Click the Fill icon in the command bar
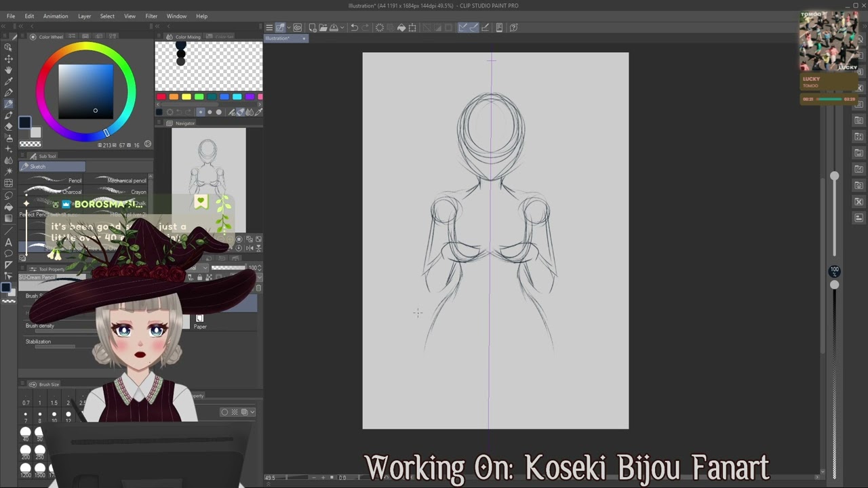The width and height of the screenshot is (868, 488). tap(401, 28)
